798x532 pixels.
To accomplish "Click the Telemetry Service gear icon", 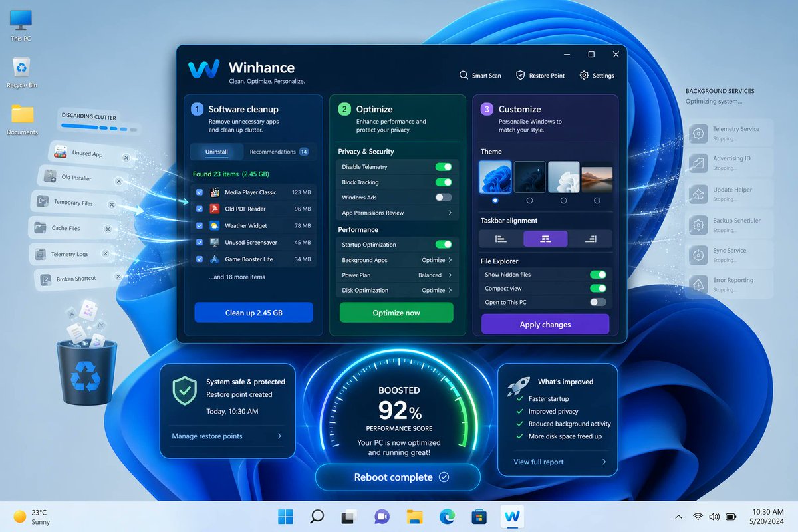I will pos(698,133).
